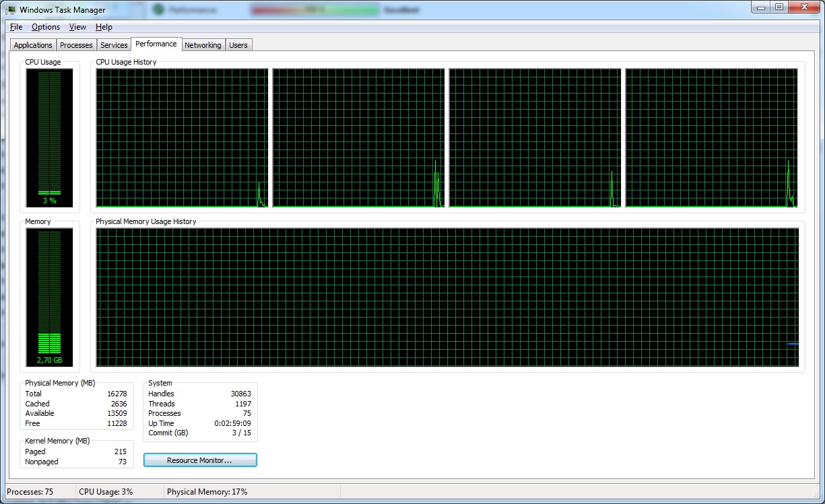
Task: Click the Commit (GB) value 3 / 15
Action: (x=242, y=433)
